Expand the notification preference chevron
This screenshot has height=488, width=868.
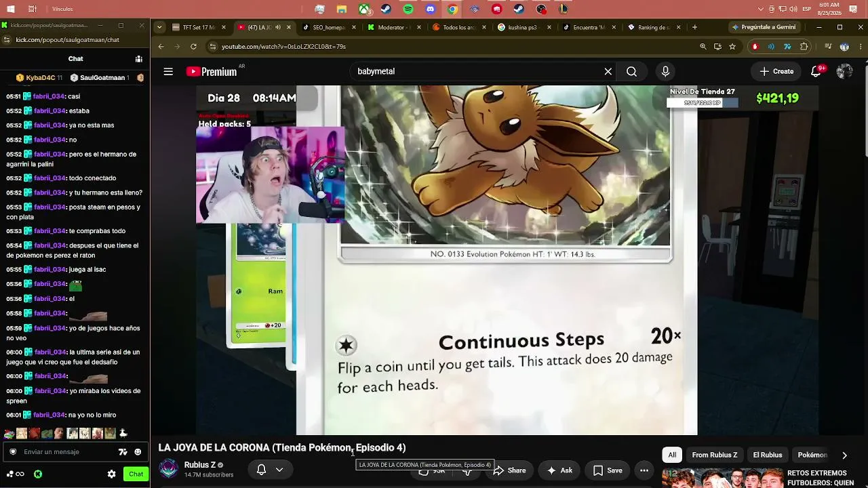pyautogui.click(x=279, y=470)
